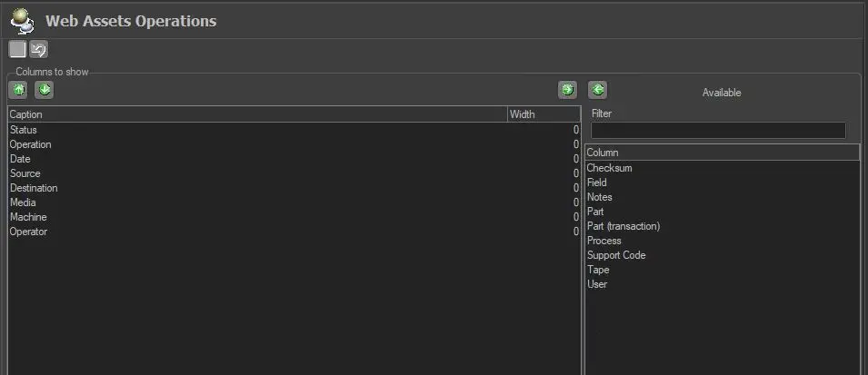Click the green move down arrow icon
Image resolution: width=868 pixels, height=375 pixels.
[45, 90]
